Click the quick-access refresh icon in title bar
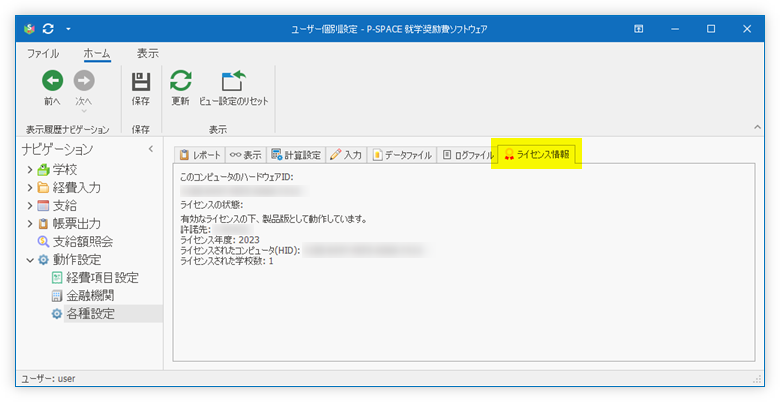 [48, 29]
